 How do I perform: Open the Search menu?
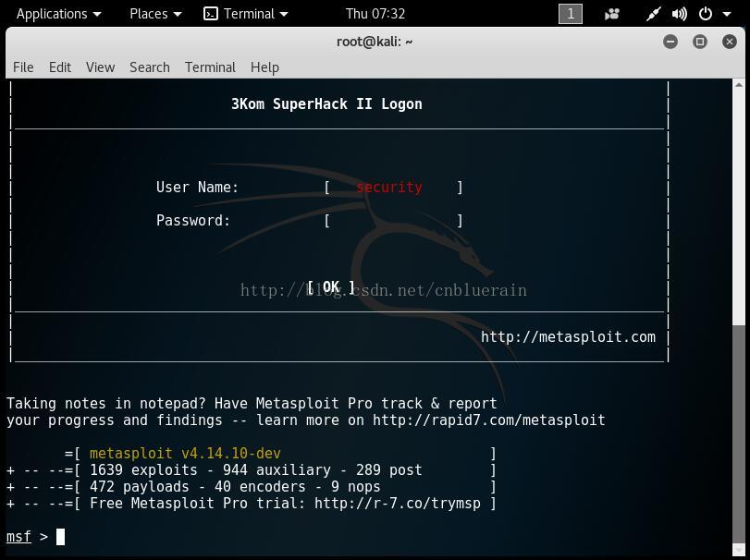pyautogui.click(x=150, y=67)
